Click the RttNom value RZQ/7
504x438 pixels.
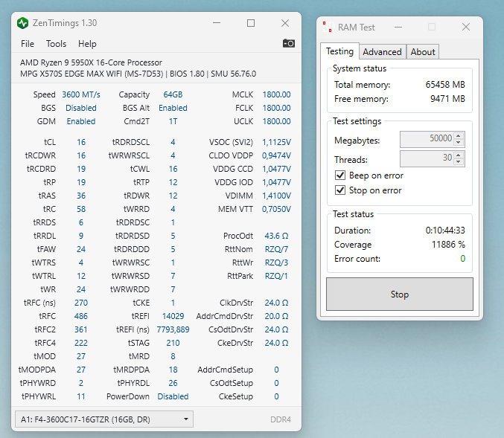coord(276,249)
